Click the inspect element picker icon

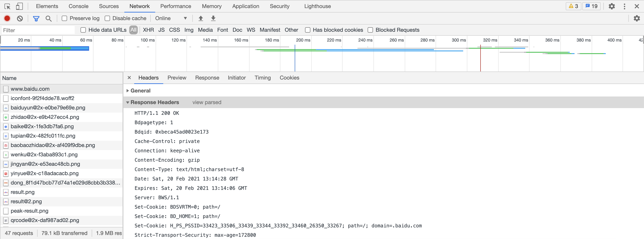[x=8, y=6]
